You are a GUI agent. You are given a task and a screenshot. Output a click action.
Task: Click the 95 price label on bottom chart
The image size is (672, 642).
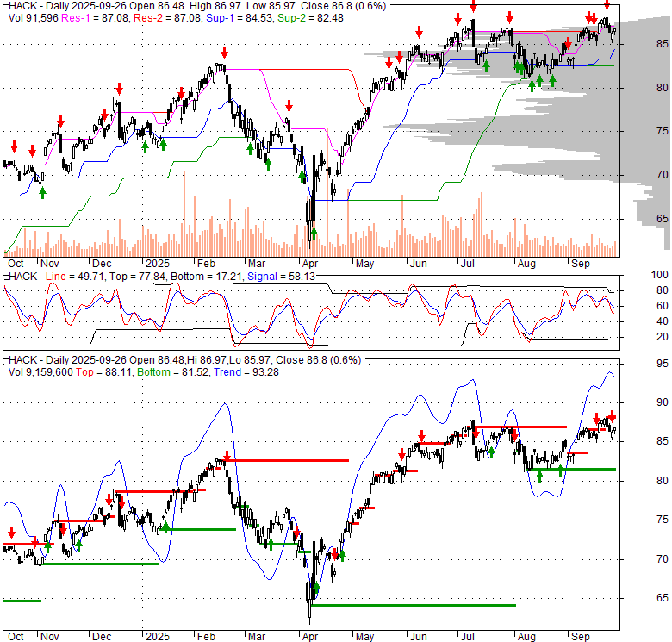point(662,363)
